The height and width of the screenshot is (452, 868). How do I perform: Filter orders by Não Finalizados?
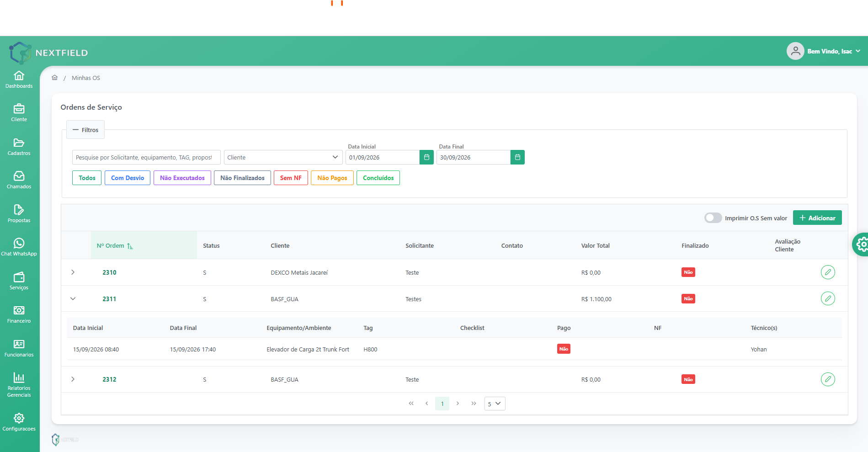point(242,178)
